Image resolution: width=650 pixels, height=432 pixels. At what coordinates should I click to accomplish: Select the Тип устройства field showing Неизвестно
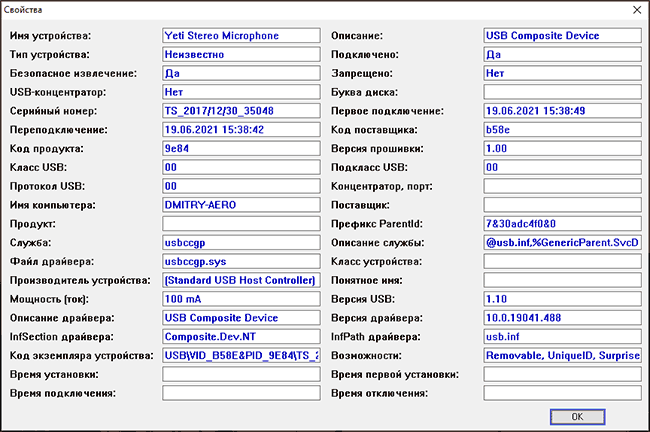point(241,54)
